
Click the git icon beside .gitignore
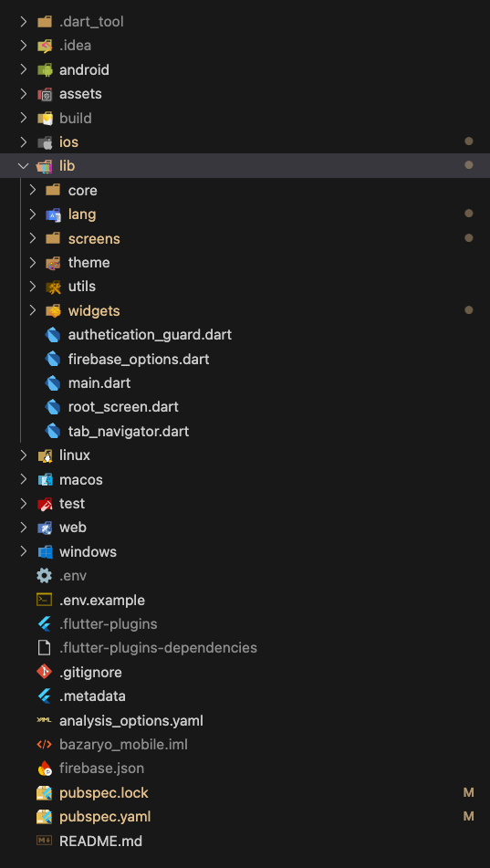[x=45, y=672]
